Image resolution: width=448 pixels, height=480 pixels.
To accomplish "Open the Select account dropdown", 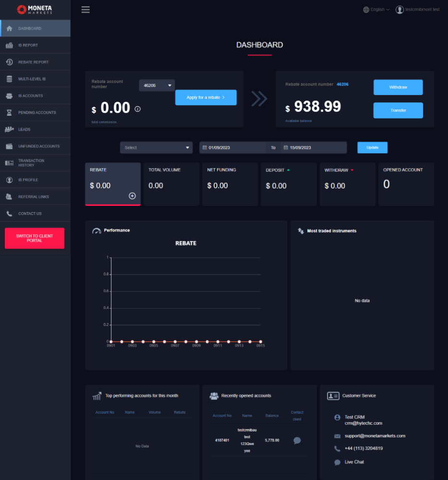I will coord(156,148).
